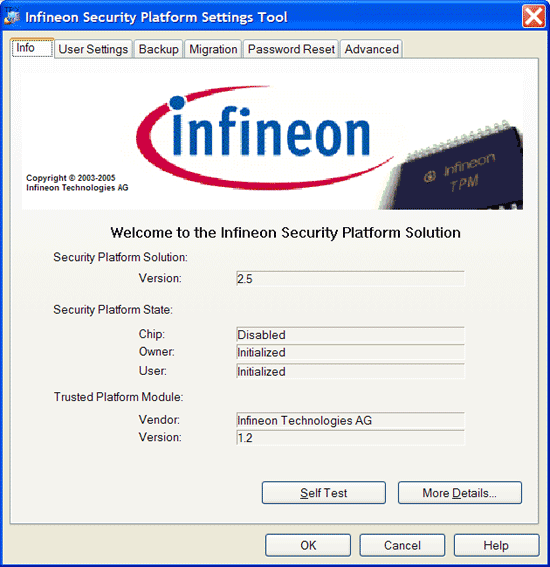Open the Help button

(x=496, y=545)
